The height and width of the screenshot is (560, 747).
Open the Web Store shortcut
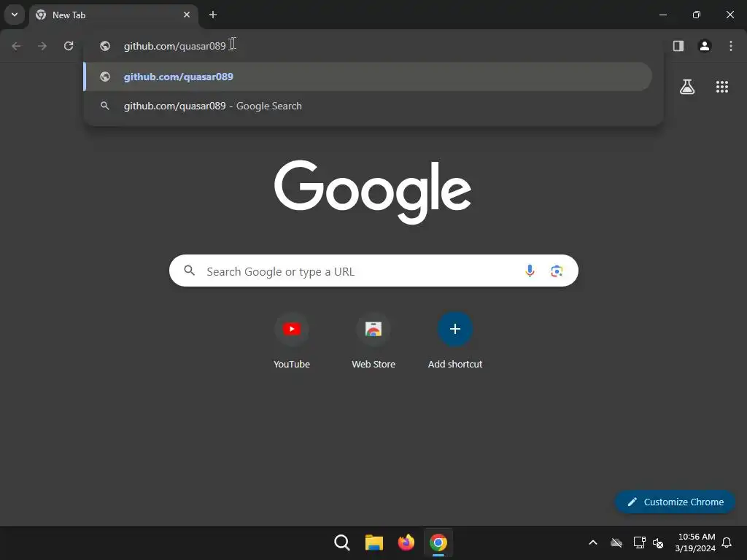[373, 341]
